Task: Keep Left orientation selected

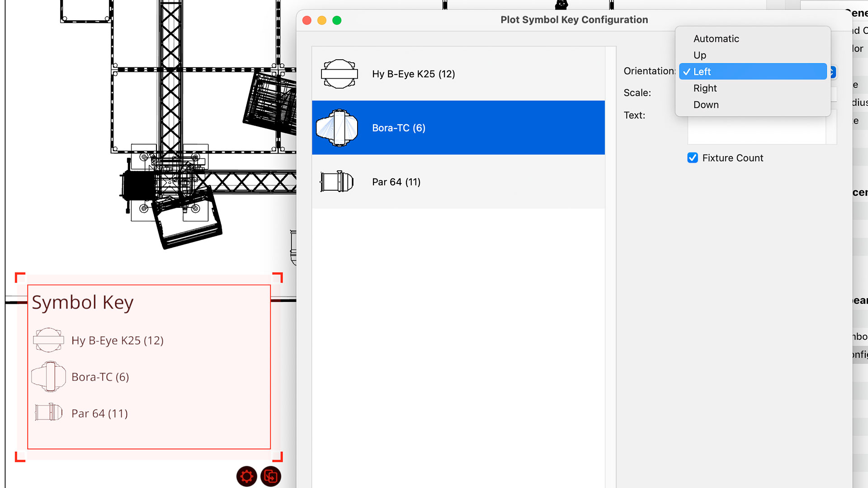Action: [702, 72]
